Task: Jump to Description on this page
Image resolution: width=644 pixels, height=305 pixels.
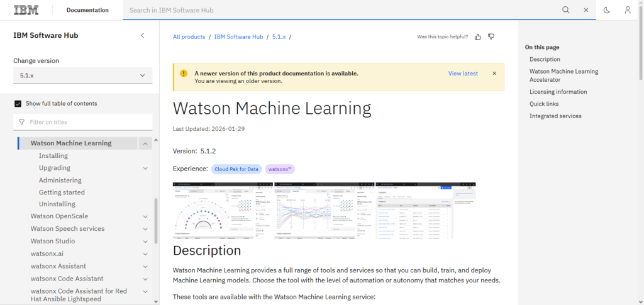Action: pos(545,59)
